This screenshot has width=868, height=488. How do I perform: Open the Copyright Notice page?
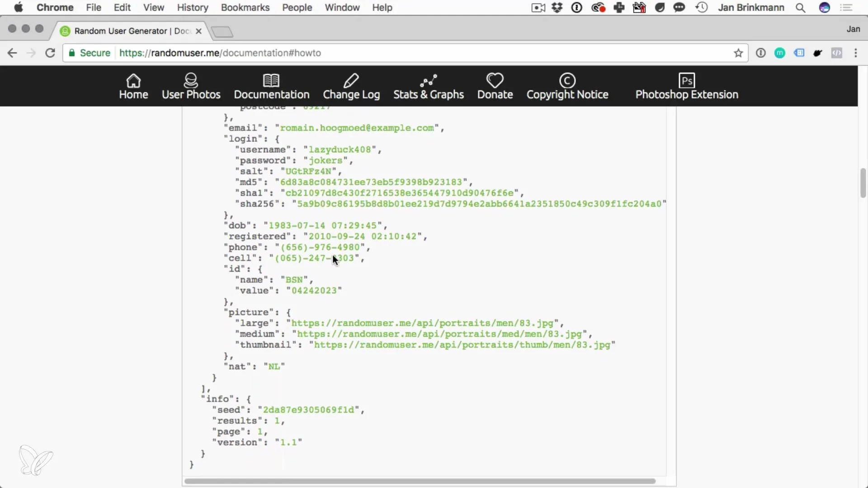[x=567, y=86]
